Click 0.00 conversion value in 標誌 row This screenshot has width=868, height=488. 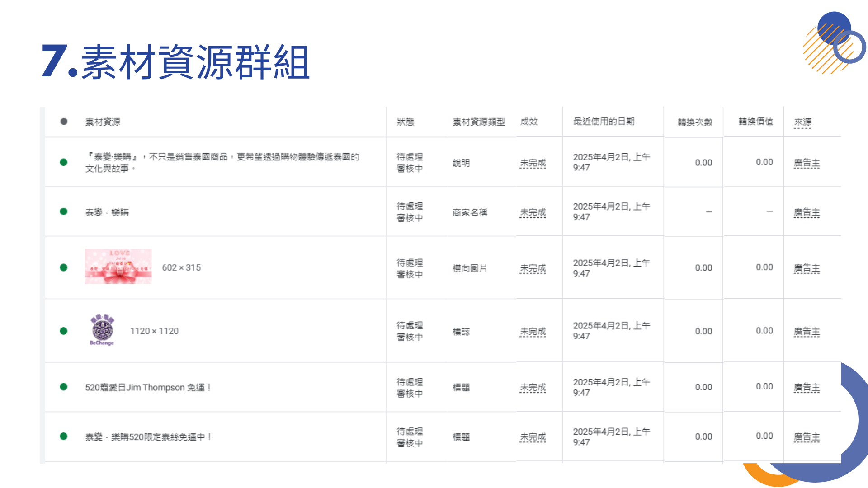pyautogui.click(x=764, y=331)
